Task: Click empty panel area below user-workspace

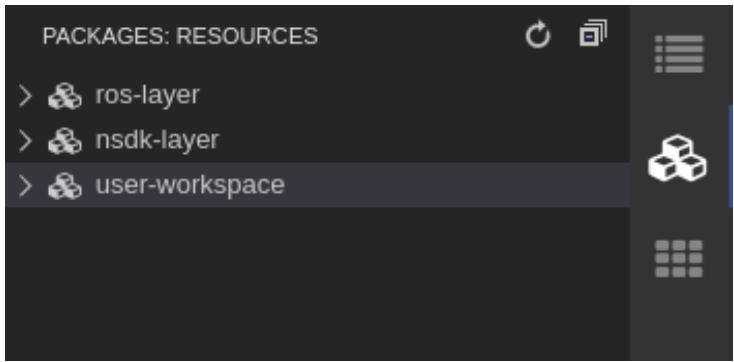Action: [x=317, y=283]
